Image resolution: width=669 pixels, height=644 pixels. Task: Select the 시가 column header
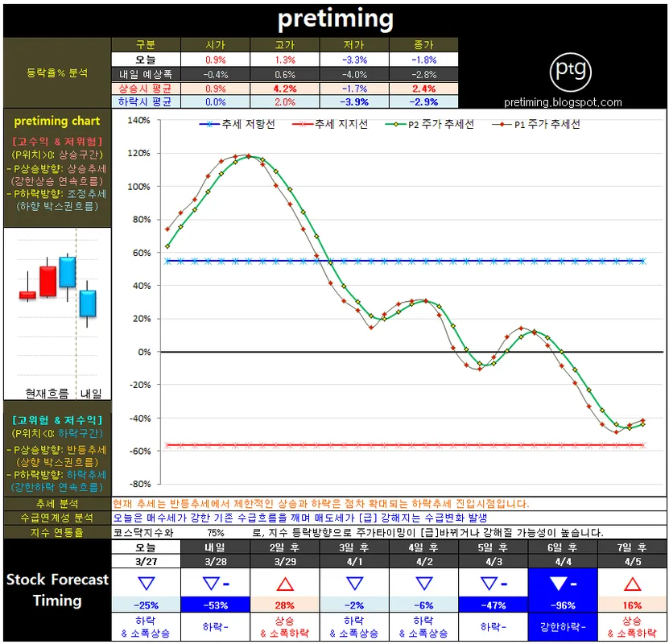216,45
